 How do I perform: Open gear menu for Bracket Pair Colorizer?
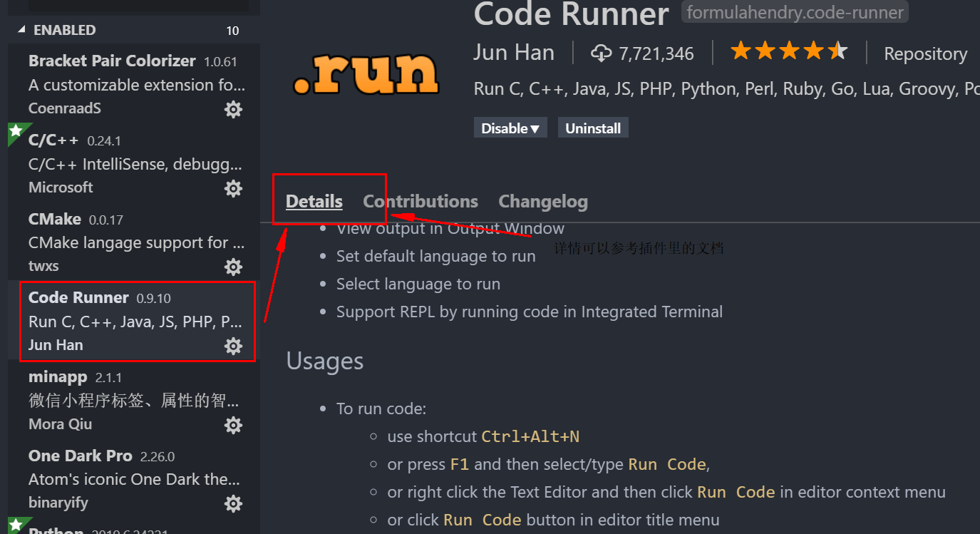[x=234, y=109]
